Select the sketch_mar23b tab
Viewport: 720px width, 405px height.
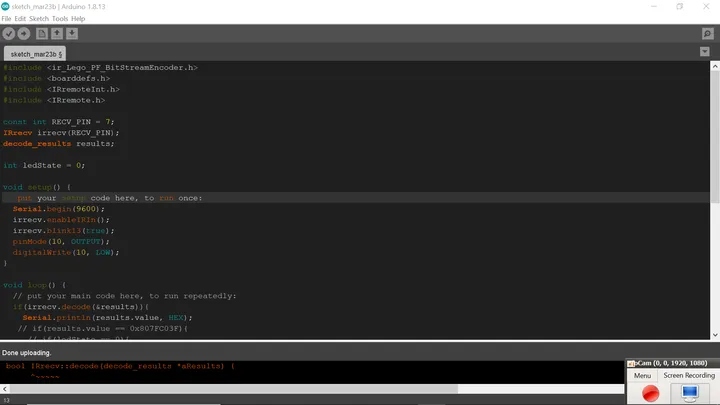click(35, 54)
